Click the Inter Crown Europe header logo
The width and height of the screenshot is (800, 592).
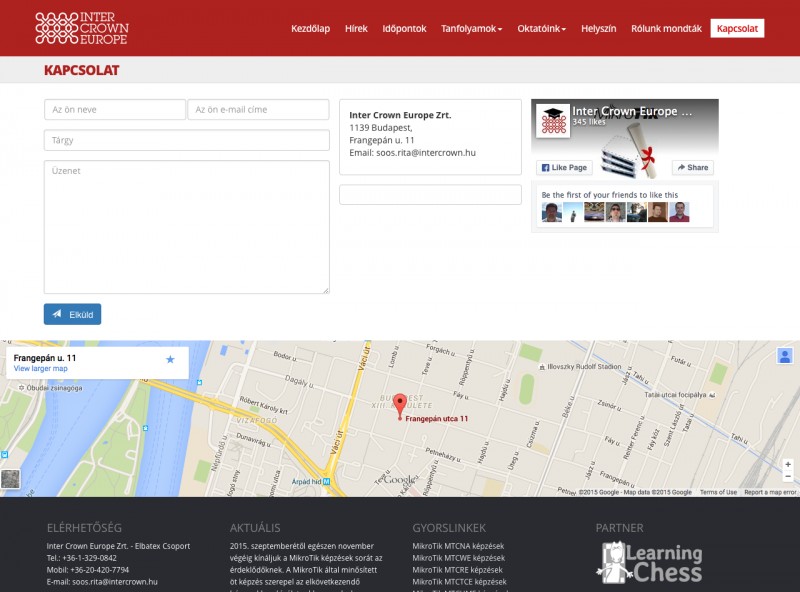click(x=82, y=28)
